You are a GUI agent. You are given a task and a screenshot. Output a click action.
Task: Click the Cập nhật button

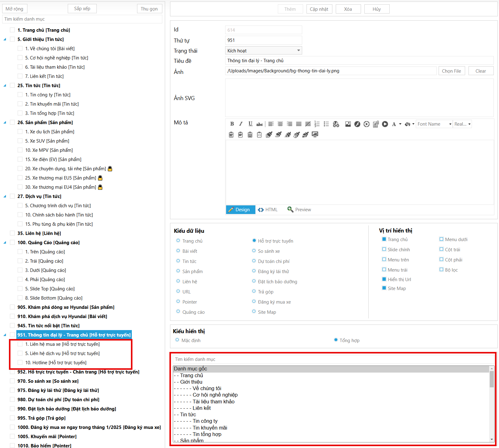pos(319,9)
